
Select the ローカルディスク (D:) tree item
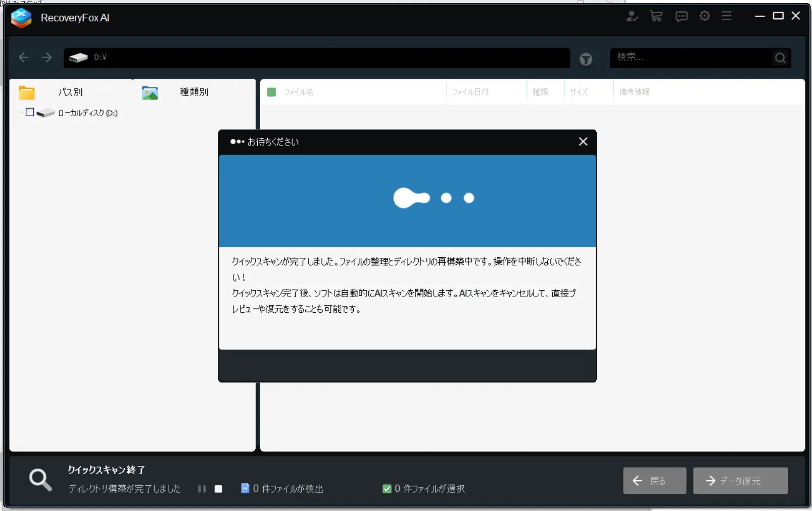tap(88, 113)
